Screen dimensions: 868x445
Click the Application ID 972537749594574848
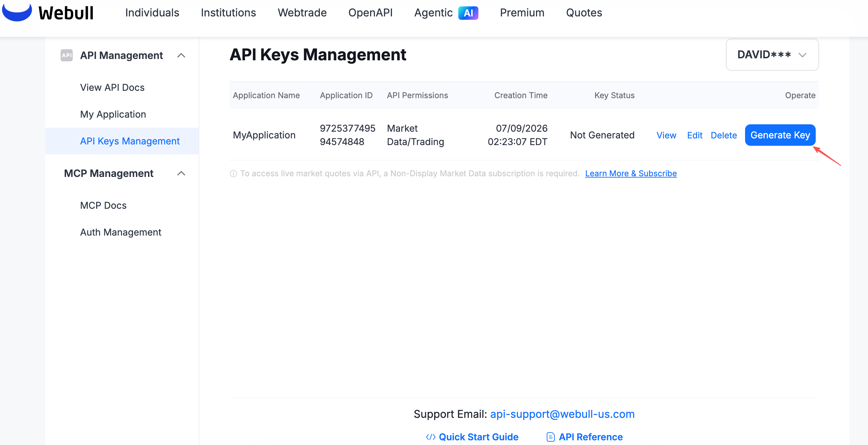[347, 135]
